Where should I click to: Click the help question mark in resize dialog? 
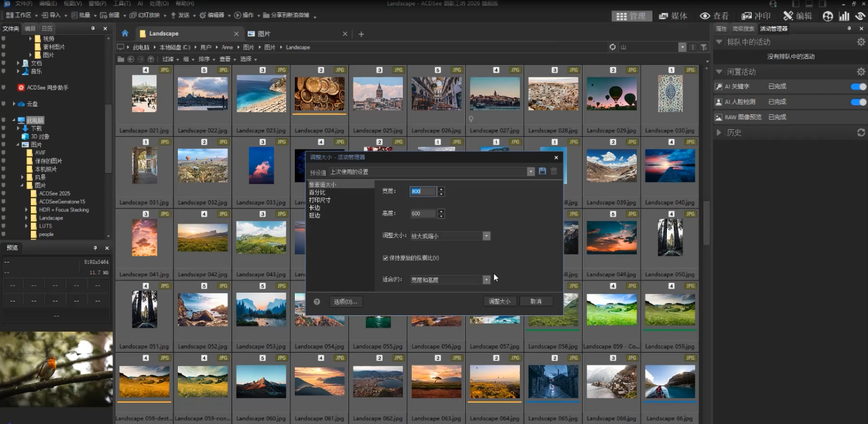317,302
